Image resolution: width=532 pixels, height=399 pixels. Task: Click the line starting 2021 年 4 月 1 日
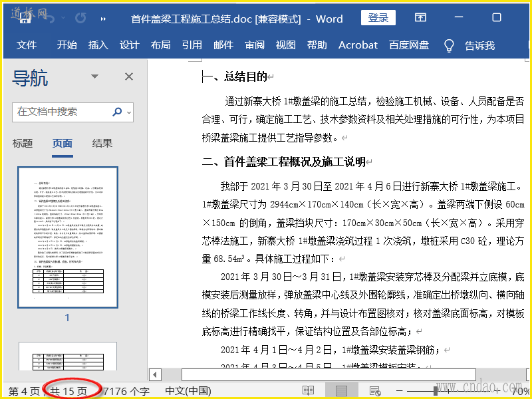coord(331,350)
